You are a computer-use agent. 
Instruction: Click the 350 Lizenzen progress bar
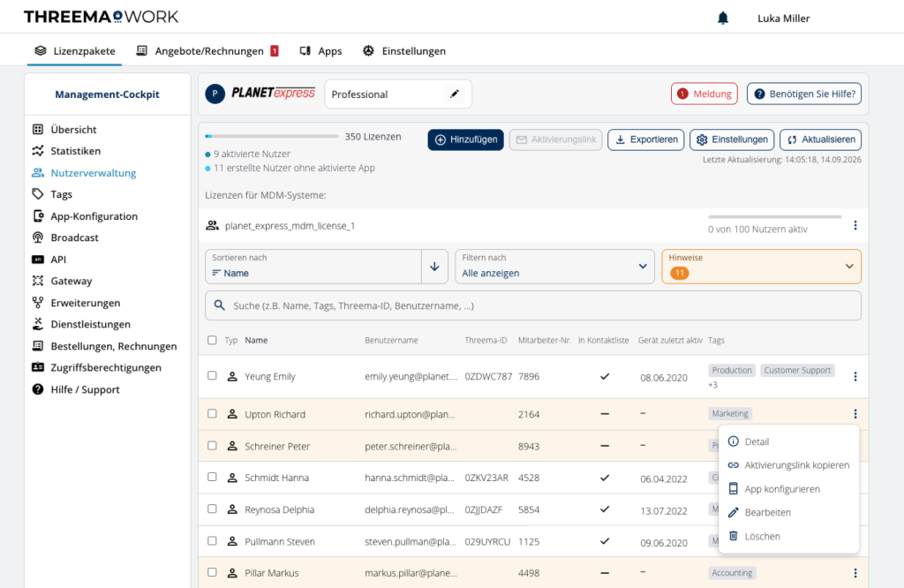pos(272,137)
